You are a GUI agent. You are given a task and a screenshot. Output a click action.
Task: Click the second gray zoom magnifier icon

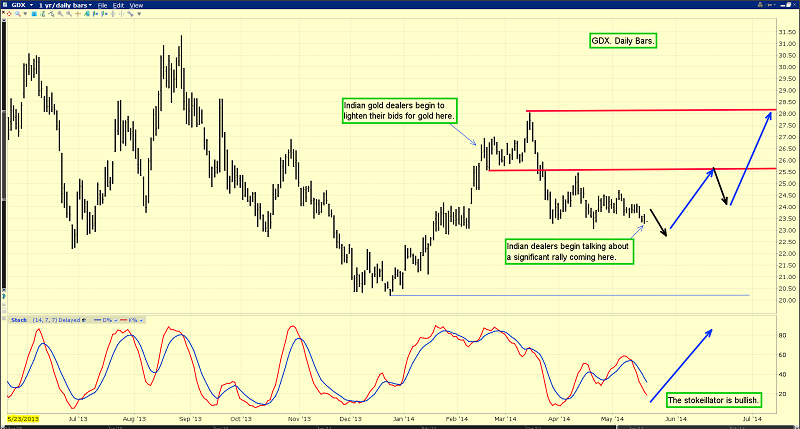(69, 14)
